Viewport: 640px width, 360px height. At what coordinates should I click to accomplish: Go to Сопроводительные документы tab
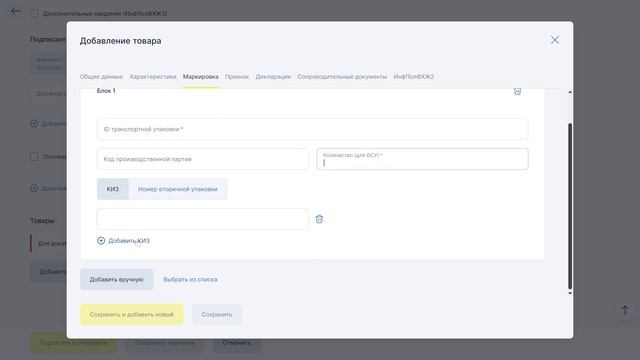(342, 77)
